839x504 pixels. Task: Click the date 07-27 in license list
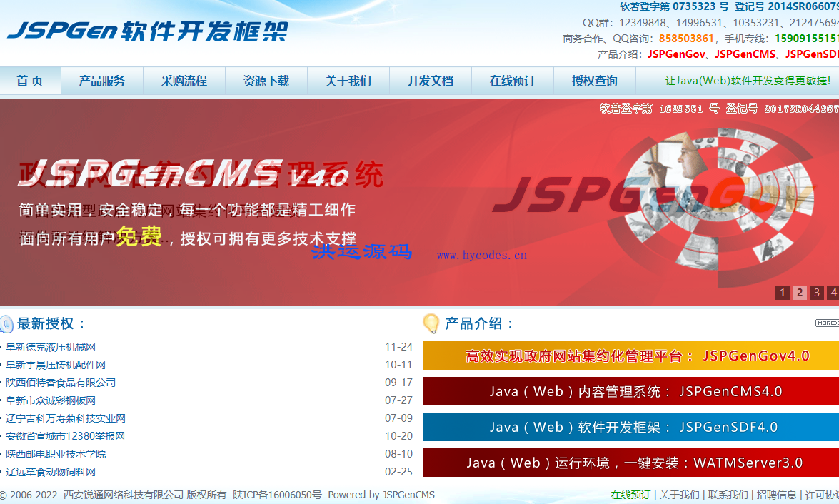coord(398,400)
